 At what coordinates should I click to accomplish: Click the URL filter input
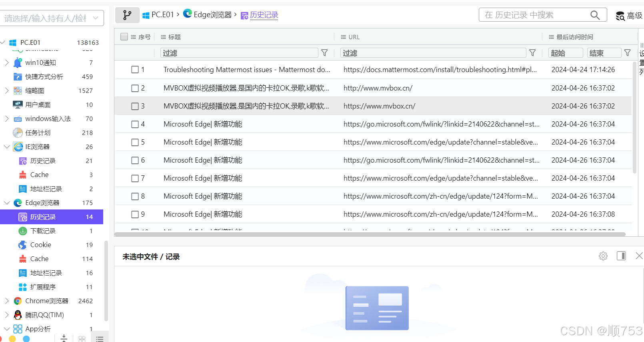(x=434, y=53)
